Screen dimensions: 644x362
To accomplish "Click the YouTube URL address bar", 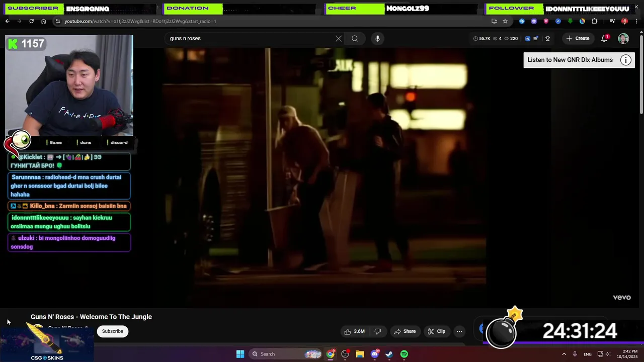I will pos(272,21).
